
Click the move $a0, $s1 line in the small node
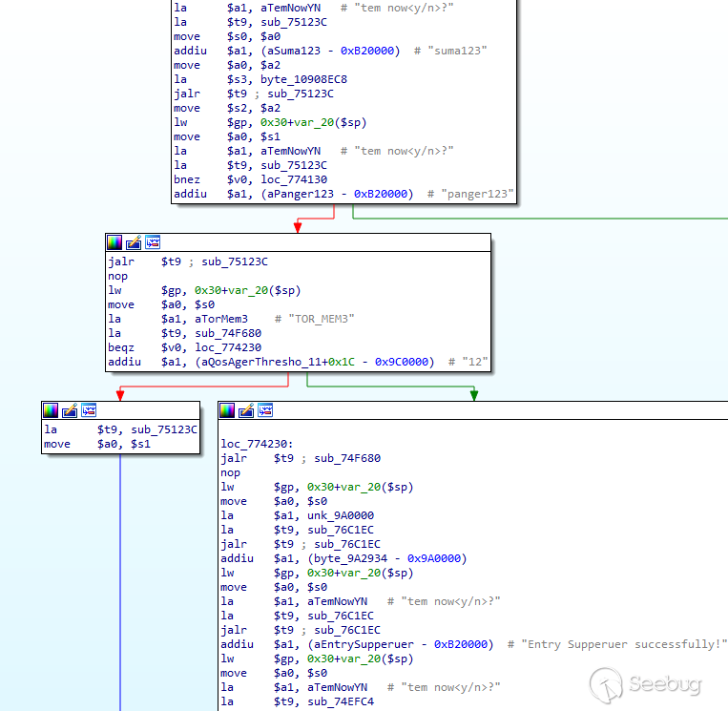tap(97, 444)
